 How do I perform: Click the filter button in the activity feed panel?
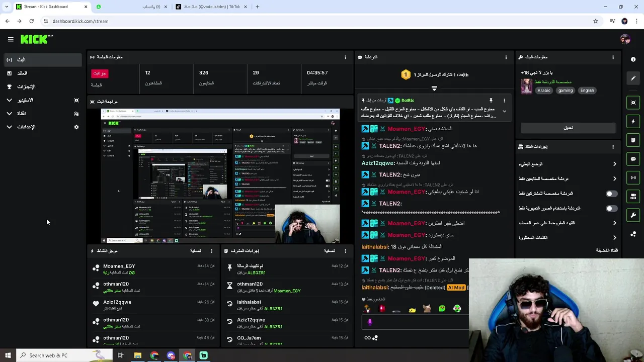point(196,251)
